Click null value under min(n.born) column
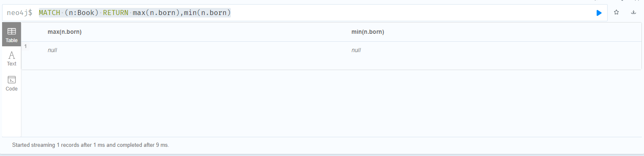The width and height of the screenshot is (644, 156). coord(356,50)
